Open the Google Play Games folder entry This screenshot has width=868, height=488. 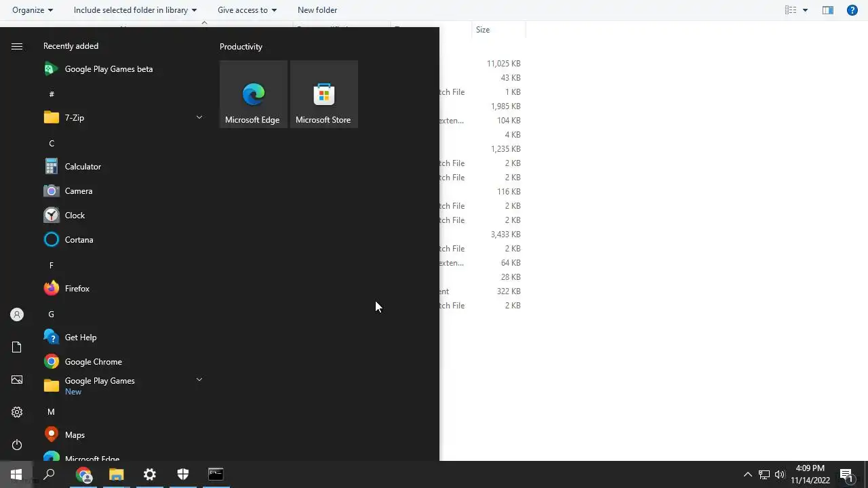tap(122, 386)
